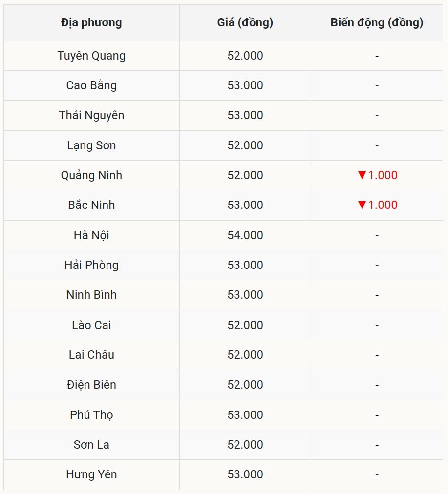The width and height of the screenshot is (448, 494).
Task: Click the Cao Bằng location cell
Action: coord(91,85)
